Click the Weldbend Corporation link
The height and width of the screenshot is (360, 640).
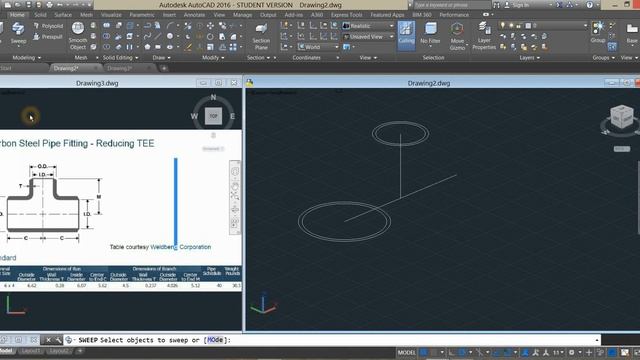181,247
